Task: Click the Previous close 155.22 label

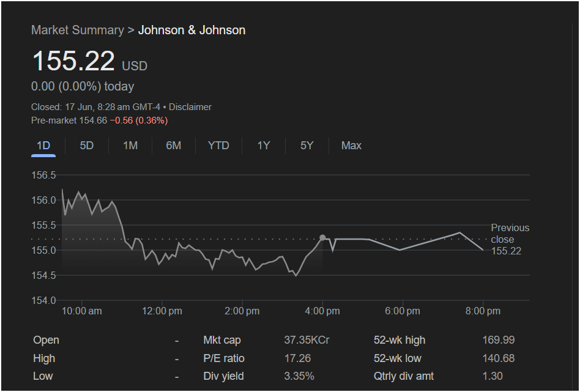Action: [510, 239]
